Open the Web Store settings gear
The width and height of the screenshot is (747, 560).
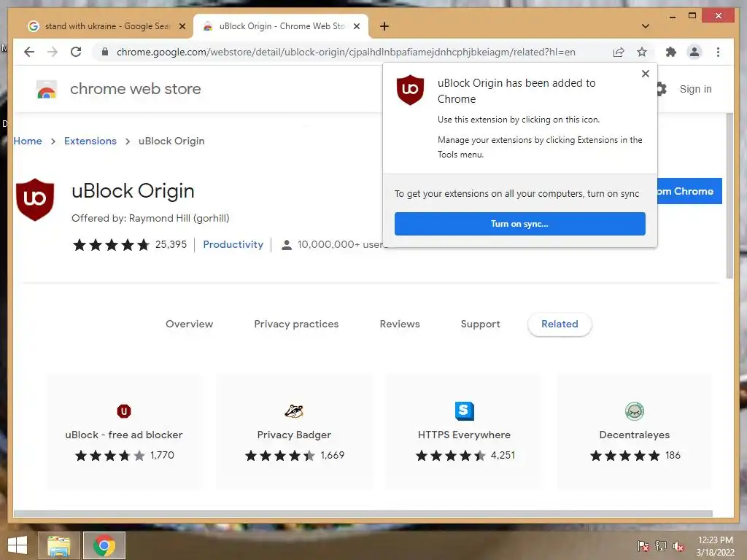(x=661, y=89)
